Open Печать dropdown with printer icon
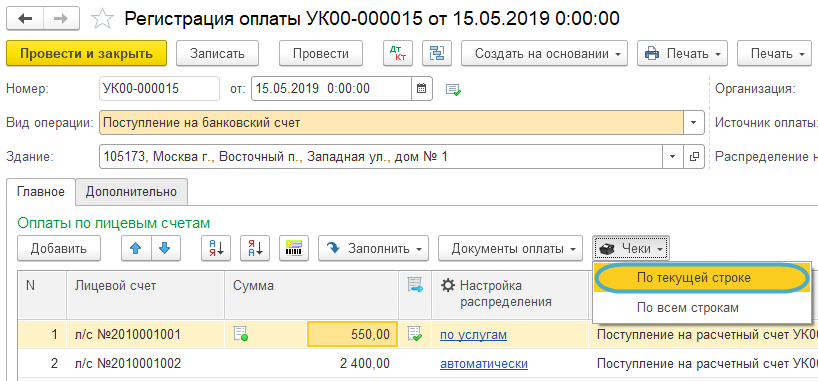The width and height of the screenshot is (818, 381). [683, 53]
